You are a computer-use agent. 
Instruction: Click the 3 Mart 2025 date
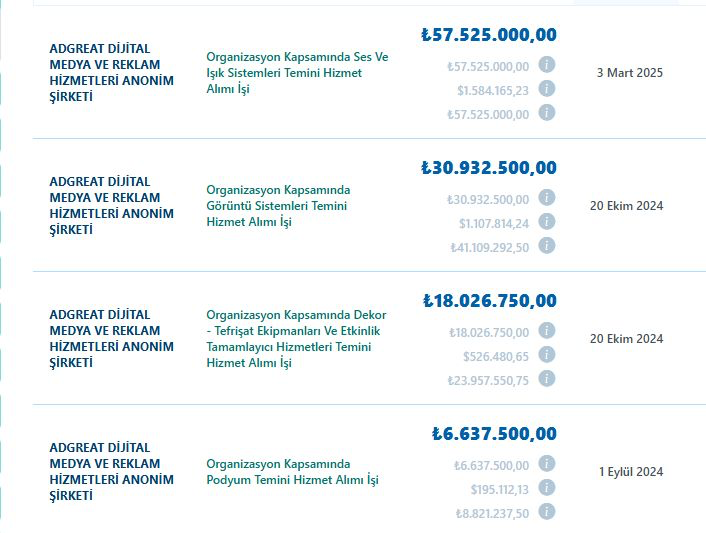click(629, 73)
